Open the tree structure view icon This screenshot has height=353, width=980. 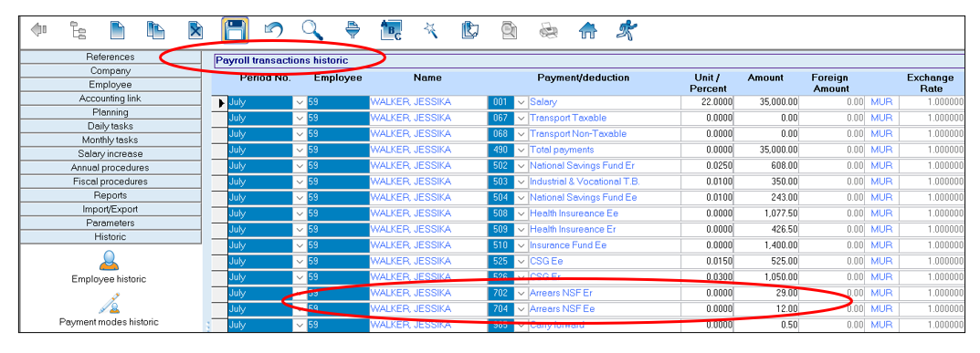tap(79, 30)
